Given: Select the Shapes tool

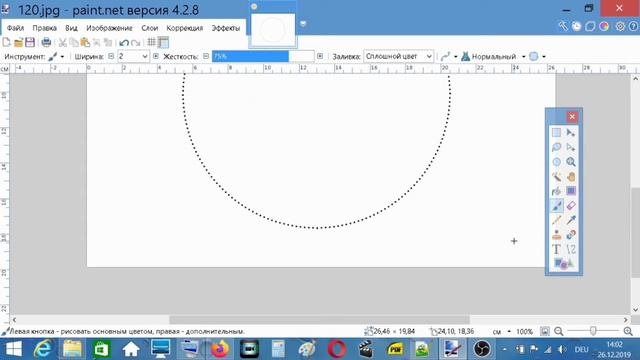Looking at the screenshot, I should point(563,264).
